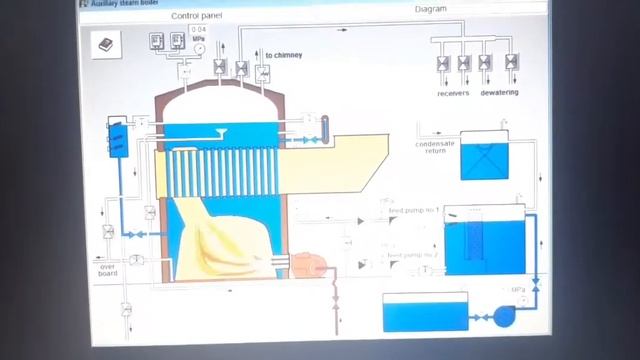The image size is (640, 360).
Task: Click the boiler steam pressure gauge dial
Action: pyautogui.click(x=199, y=49)
